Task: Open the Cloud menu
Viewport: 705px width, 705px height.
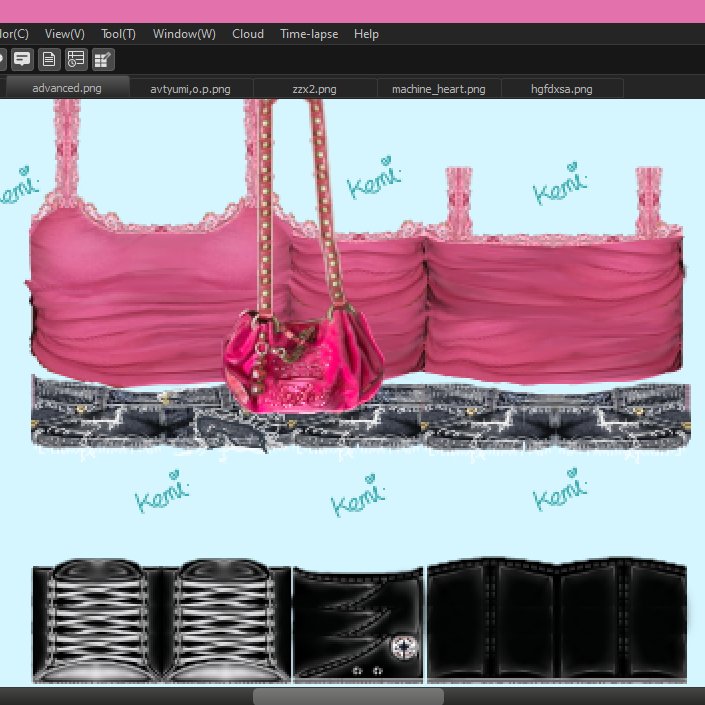Action: pos(248,34)
